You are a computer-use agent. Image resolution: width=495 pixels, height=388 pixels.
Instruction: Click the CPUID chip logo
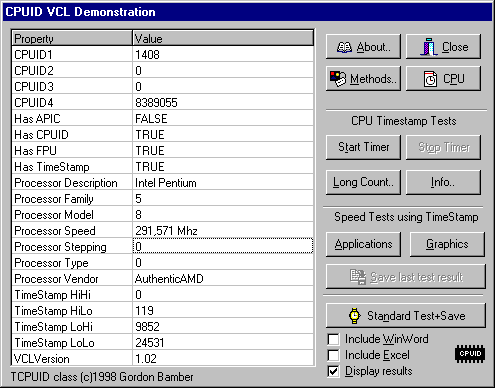(470, 354)
